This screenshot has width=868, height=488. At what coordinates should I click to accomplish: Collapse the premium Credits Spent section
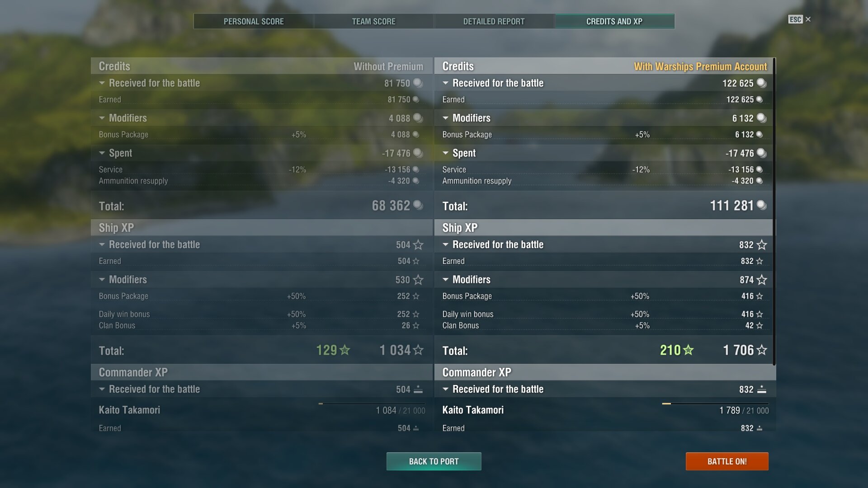click(x=446, y=153)
